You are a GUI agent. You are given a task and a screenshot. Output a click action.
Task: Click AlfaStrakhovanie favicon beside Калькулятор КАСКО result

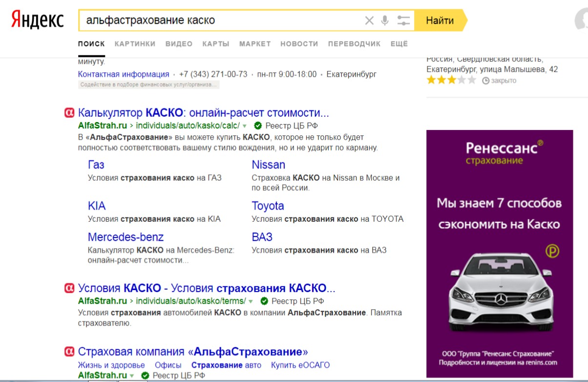point(69,113)
